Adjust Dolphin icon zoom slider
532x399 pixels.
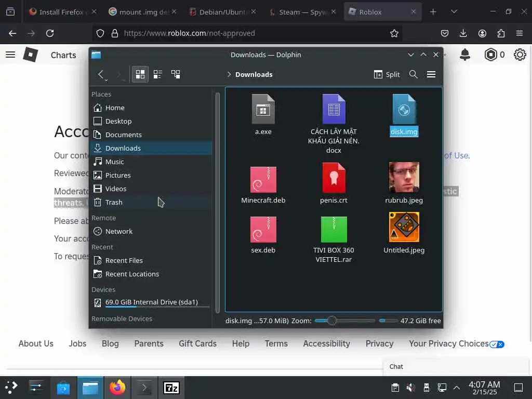point(332,321)
